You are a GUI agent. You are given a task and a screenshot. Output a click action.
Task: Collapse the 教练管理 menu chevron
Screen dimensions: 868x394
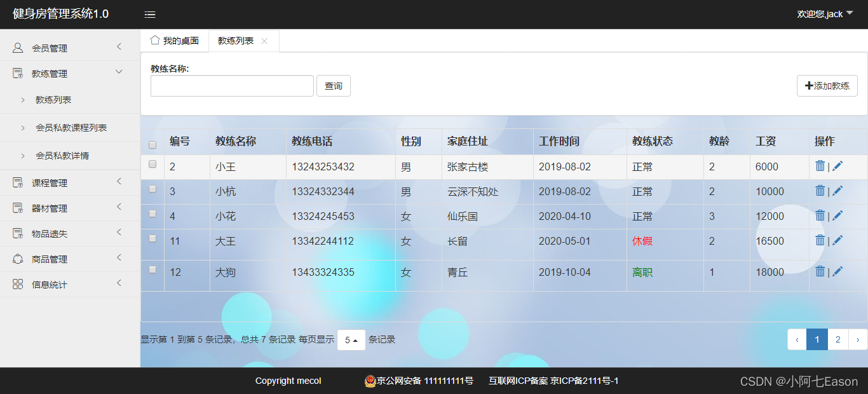tap(119, 72)
